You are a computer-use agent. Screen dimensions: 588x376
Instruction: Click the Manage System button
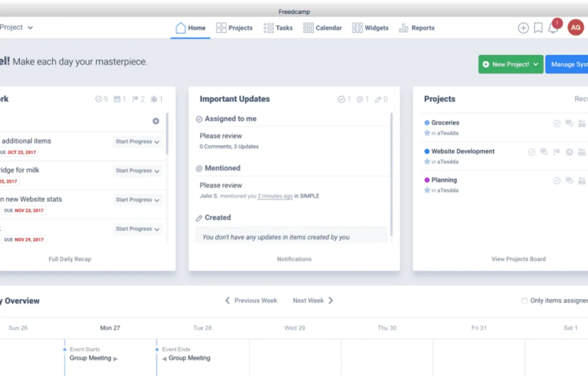point(567,64)
